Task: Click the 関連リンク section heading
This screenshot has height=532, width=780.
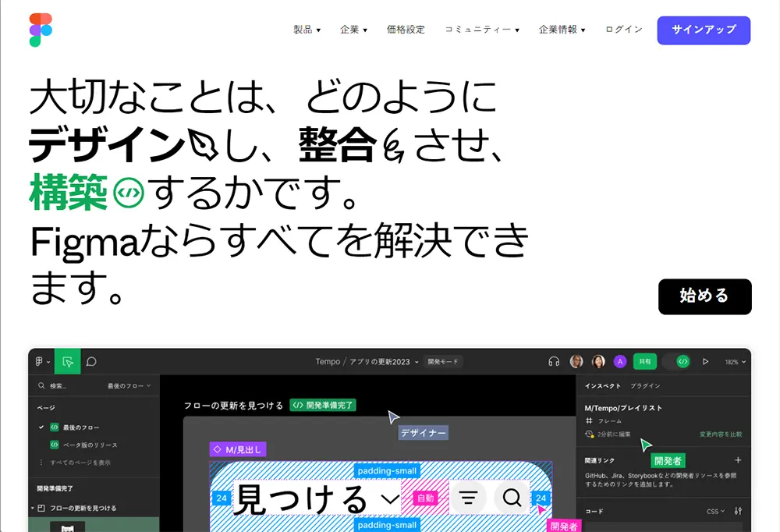Action: [599, 461]
